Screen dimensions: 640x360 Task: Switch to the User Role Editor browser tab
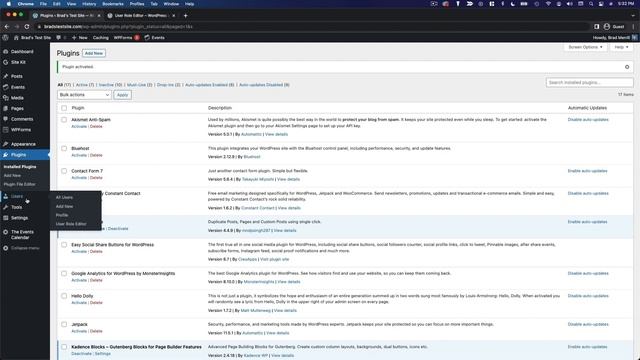tap(141, 16)
